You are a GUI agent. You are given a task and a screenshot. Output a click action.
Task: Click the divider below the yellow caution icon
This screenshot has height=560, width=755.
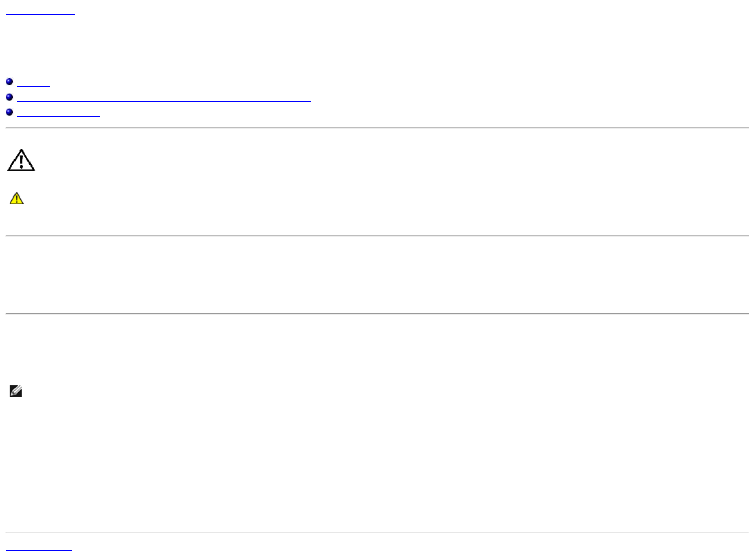coord(377,236)
